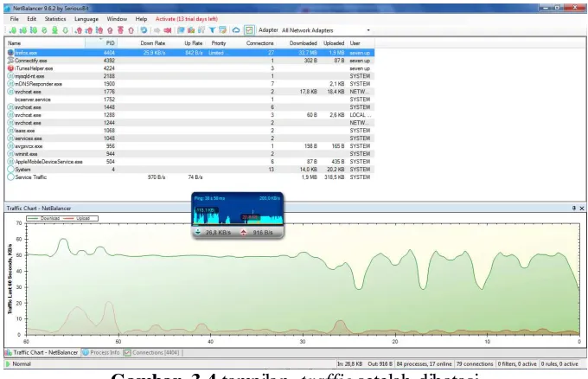Pin the Traffic Chart panel
This screenshot has height=379, width=588.
click(574, 208)
